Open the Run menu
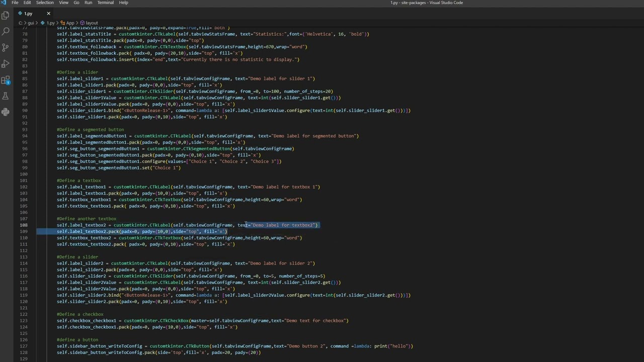The image size is (644, 362). 88,3
